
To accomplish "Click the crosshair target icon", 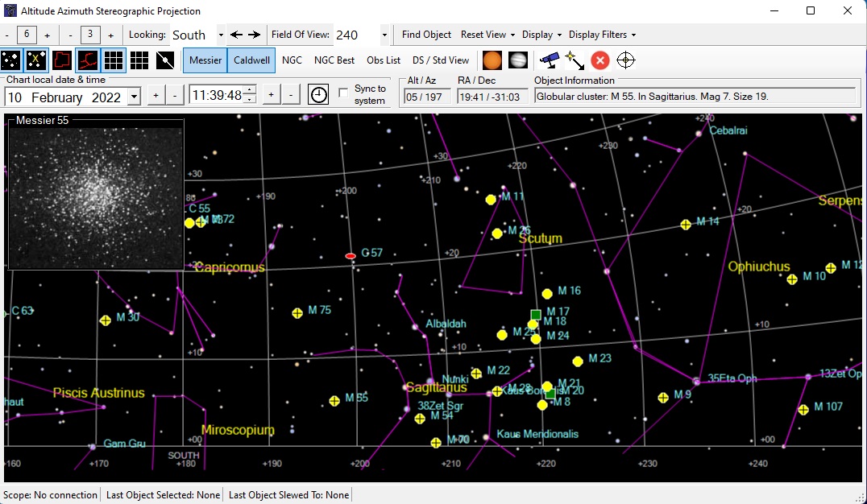I will pos(626,60).
